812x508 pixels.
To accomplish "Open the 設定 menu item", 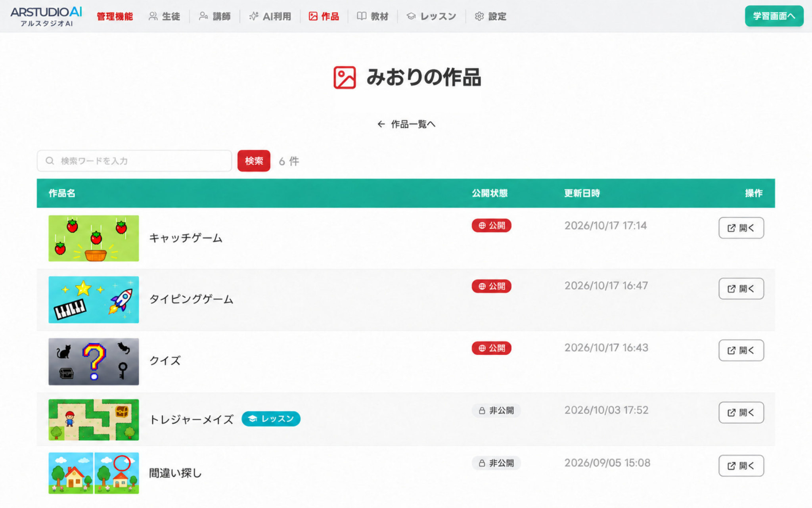I will [x=490, y=16].
